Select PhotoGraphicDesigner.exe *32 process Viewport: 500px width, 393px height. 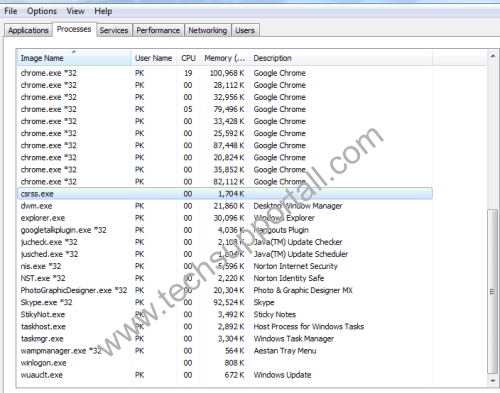(x=225, y=290)
